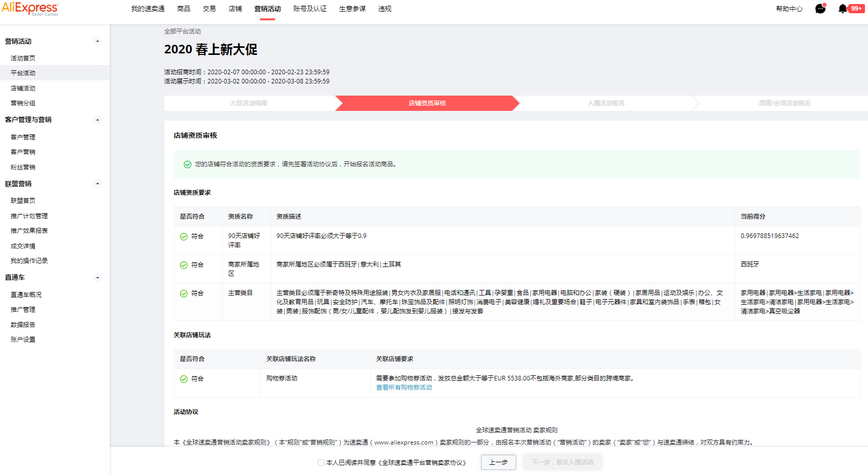Open 店铺活动 in the sidebar
Image resolution: width=868 pixels, height=474 pixels.
tap(23, 88)
